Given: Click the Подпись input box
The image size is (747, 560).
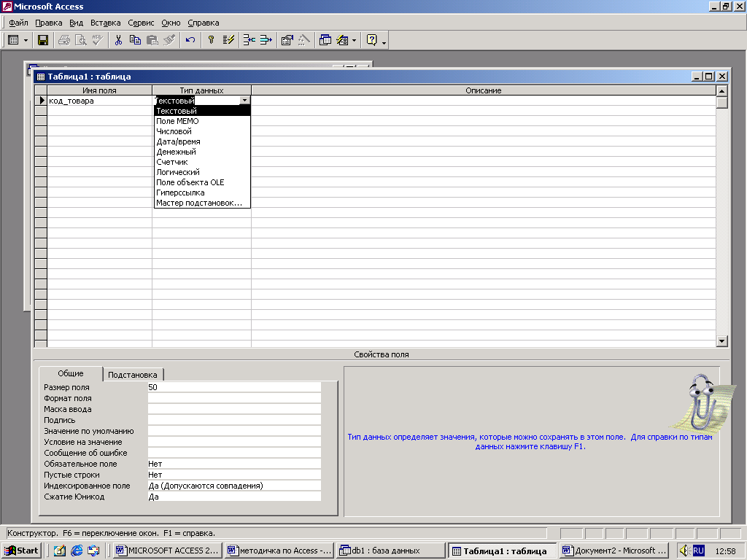Looking at the screenshot, I should click(x=234, y=420).
